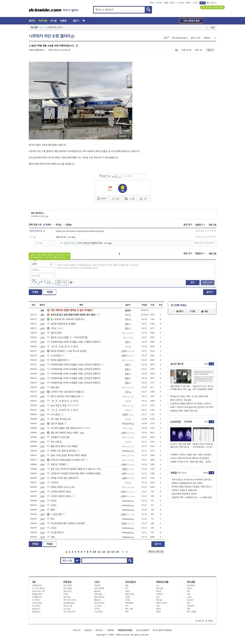This screenshot has width=245, height=644.
Task: Click the bottom search magnifier button
Action: tap(130, 560)
